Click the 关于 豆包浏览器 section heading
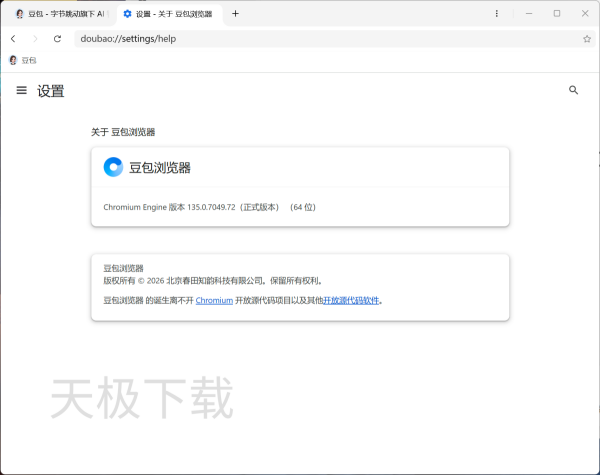The width and height of the screenshot is (600, 475). [x=123, y=132]
